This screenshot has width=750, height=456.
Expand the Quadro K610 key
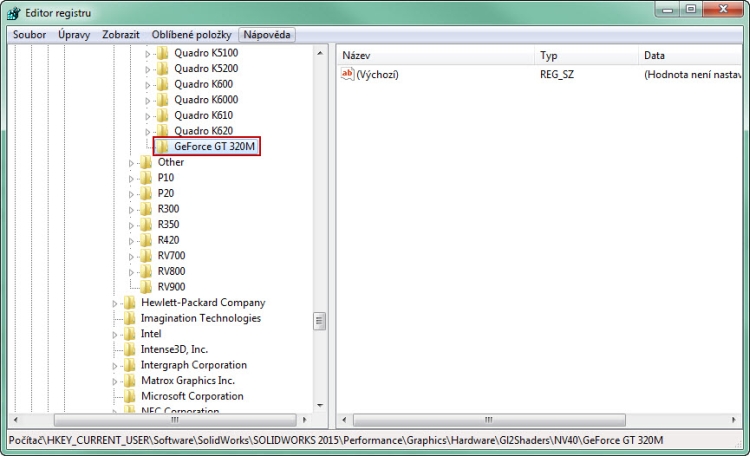click(147, 116)
